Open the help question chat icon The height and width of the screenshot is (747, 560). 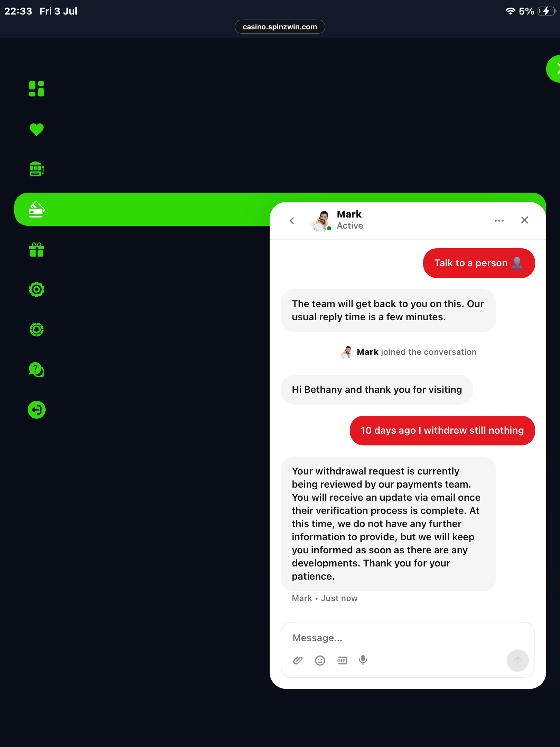pos(37,370)
